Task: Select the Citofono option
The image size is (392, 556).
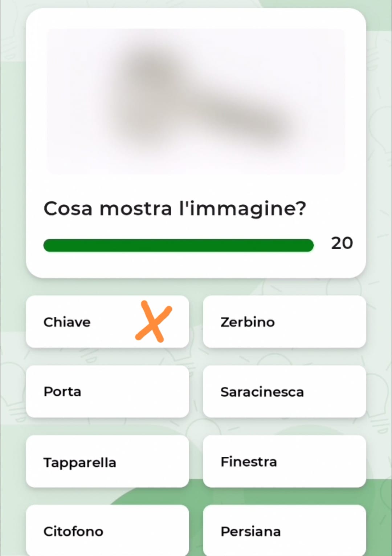Action: coord(107,531)
